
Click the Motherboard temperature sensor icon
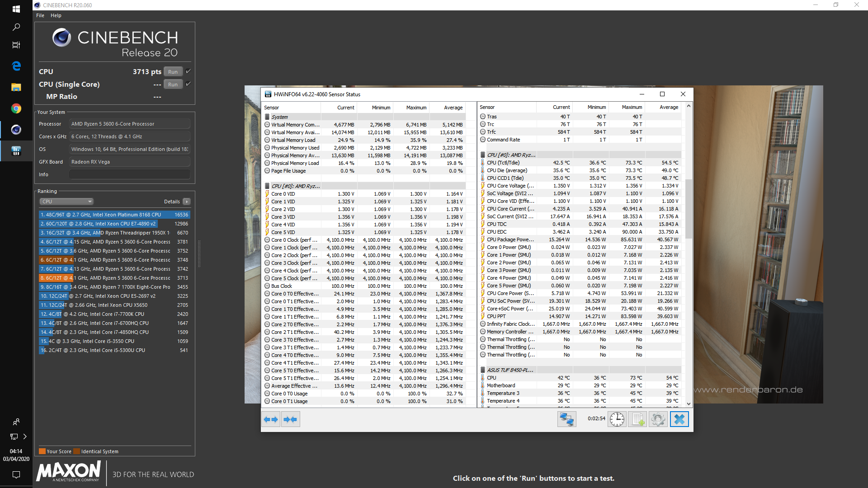point(483,385)
